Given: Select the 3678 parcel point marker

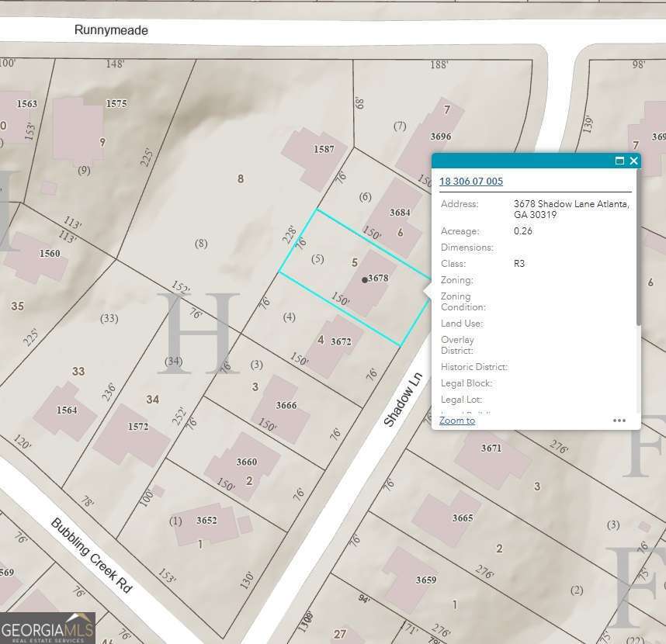Looking at the screenshot, I should [x=364, y=280].
